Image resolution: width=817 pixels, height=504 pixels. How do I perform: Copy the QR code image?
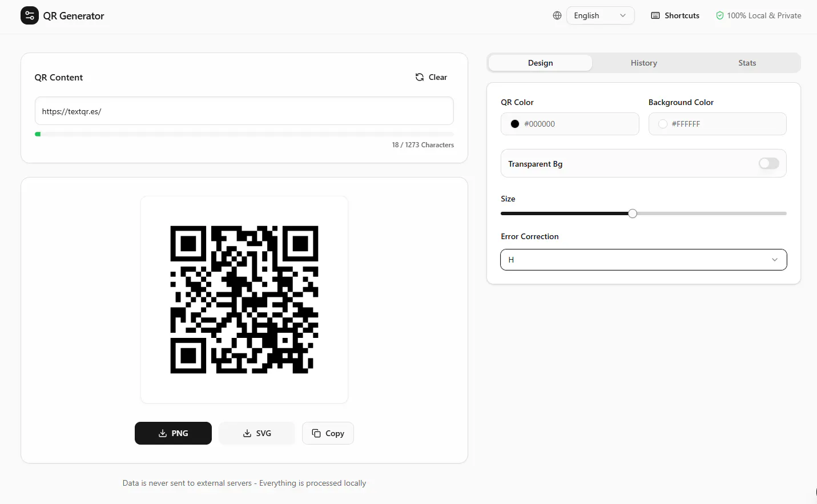click(328, 433)
